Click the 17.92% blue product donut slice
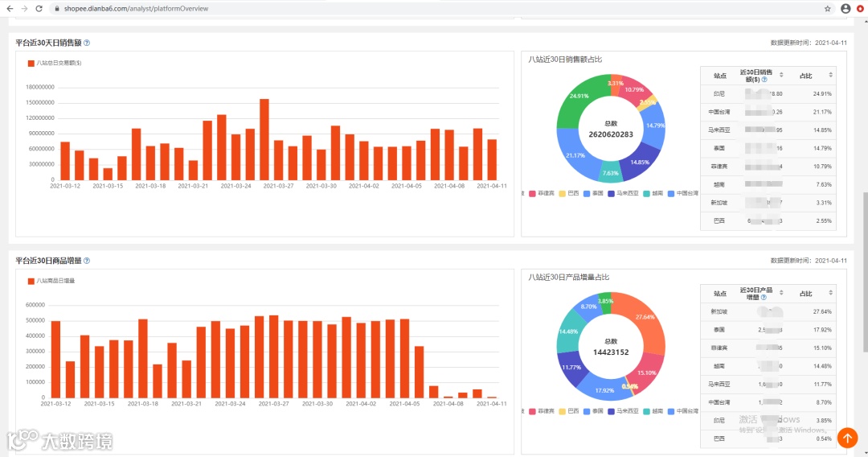Viewport: 868px width, 457px height. pos(604,390)
